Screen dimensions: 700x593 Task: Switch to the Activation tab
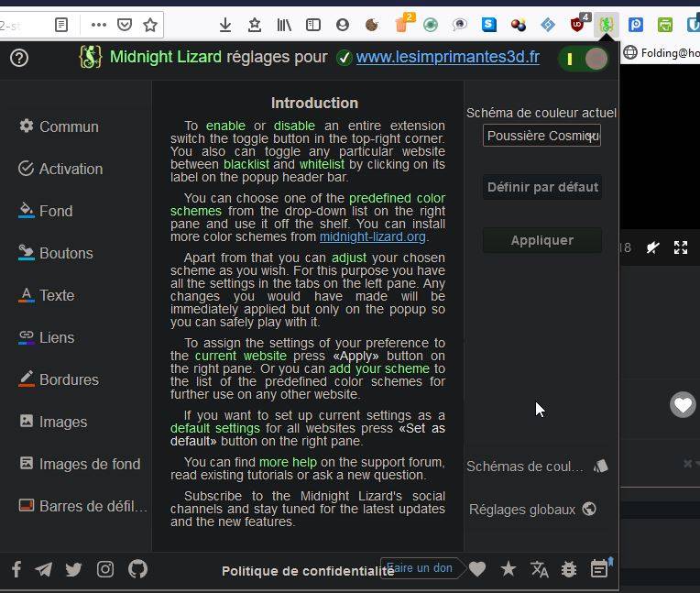click(60, 169)
